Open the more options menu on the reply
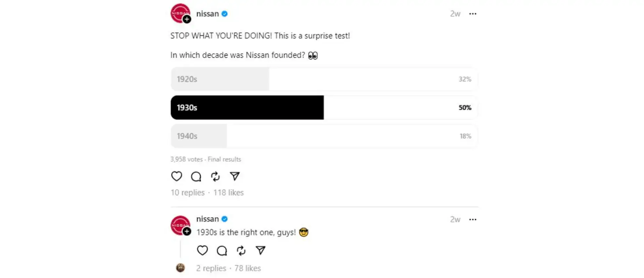 [x=473, y=219]
